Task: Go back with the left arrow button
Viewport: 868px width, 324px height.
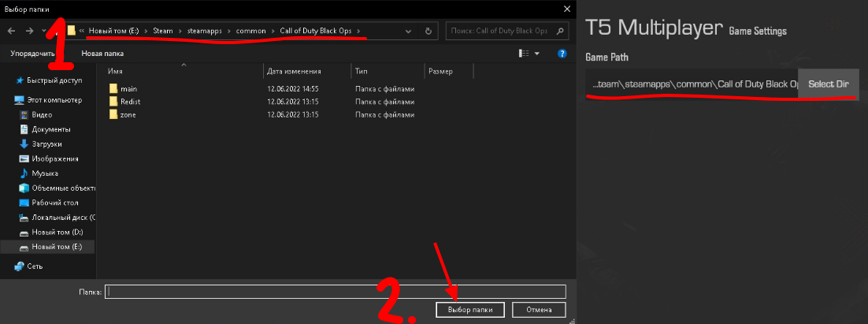Action: (x=12, y=31)
